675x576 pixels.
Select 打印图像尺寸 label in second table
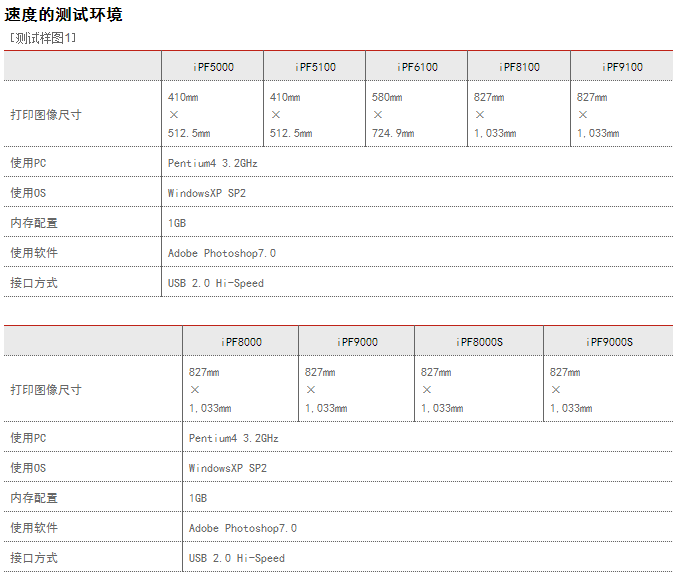click(46, 390)
